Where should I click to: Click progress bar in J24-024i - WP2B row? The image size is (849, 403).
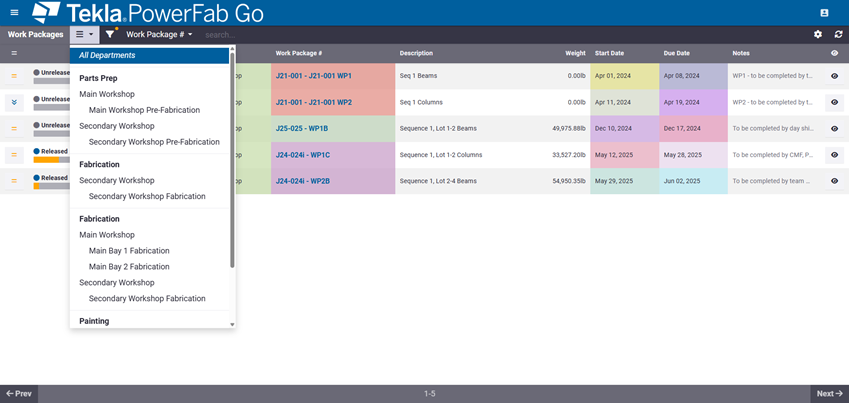[x=52, y=186]
